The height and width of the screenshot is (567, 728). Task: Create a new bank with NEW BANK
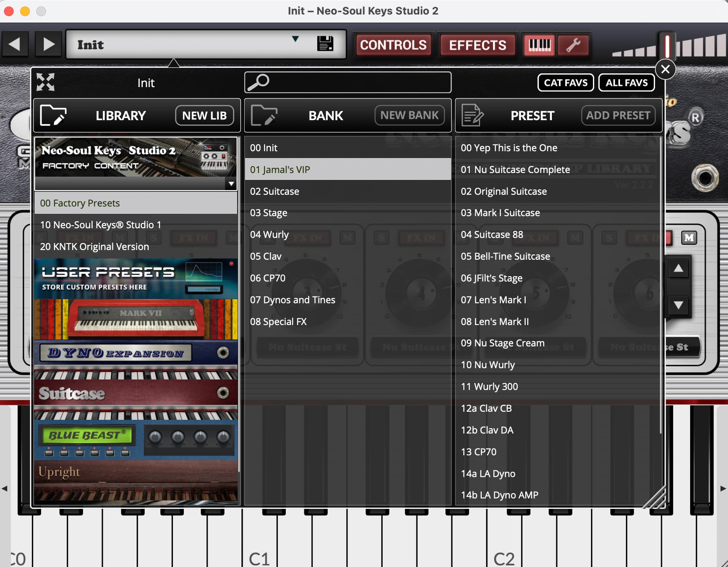point(410,115)
